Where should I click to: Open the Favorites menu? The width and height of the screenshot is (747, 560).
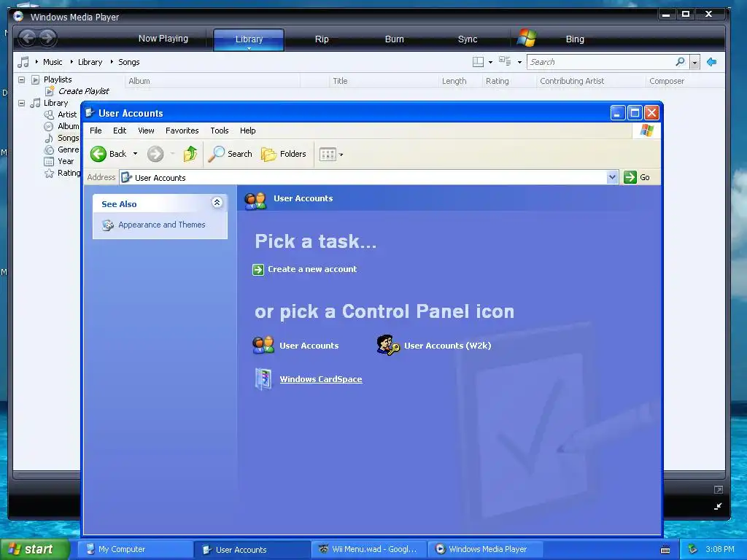tap(182, 131)
